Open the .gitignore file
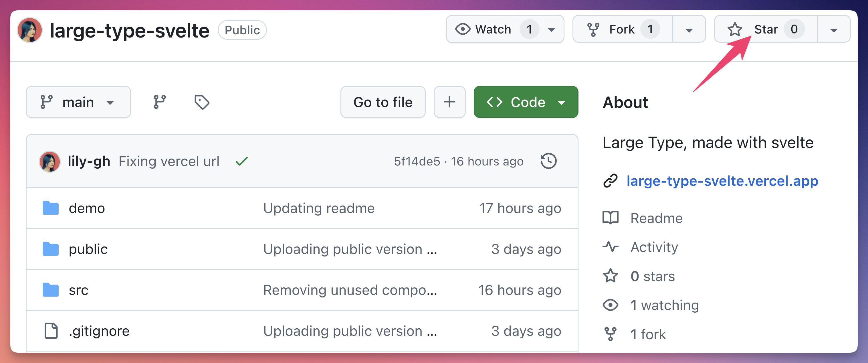This screenshot has height=363, width=868. 99,331
